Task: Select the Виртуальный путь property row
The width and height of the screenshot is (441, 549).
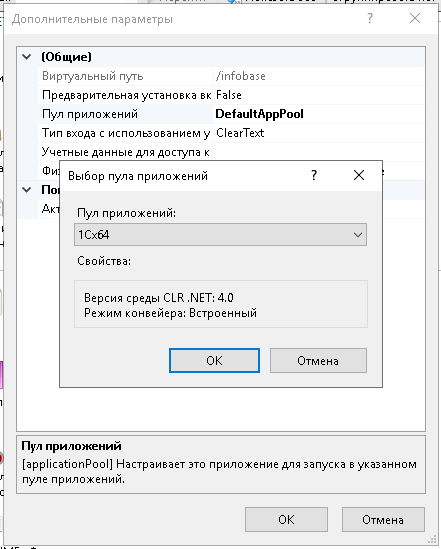Action: [231, 76]
